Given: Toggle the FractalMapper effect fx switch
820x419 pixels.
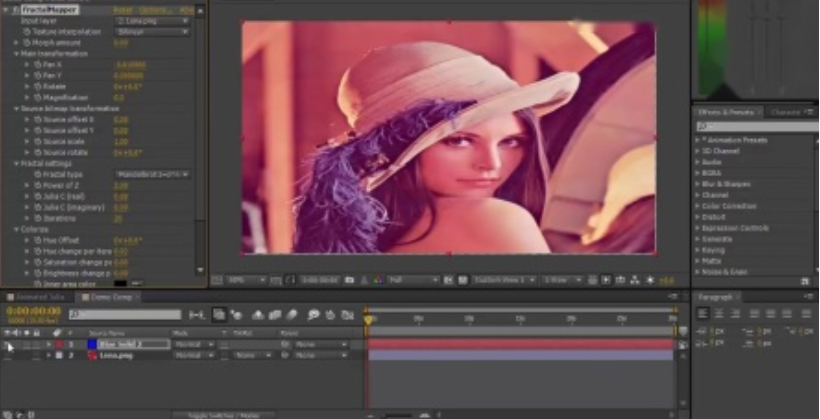Looking at the screenshot, I should [x=15, y=9].
